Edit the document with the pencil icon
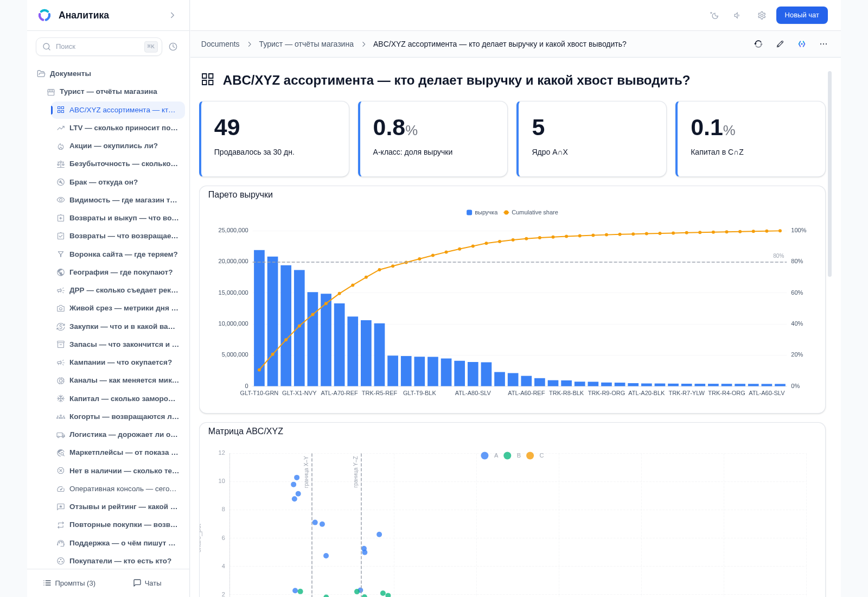 [x=780, y=44]
